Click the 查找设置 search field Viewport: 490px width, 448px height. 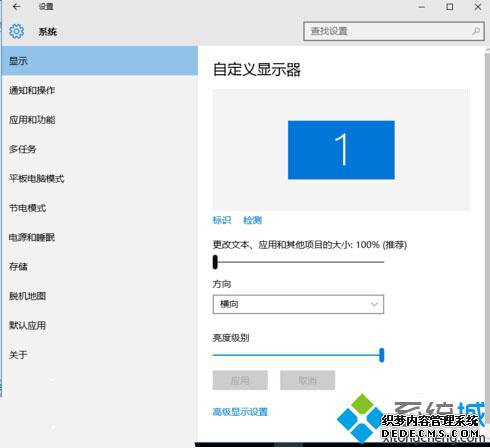click(x=394, y=31)
